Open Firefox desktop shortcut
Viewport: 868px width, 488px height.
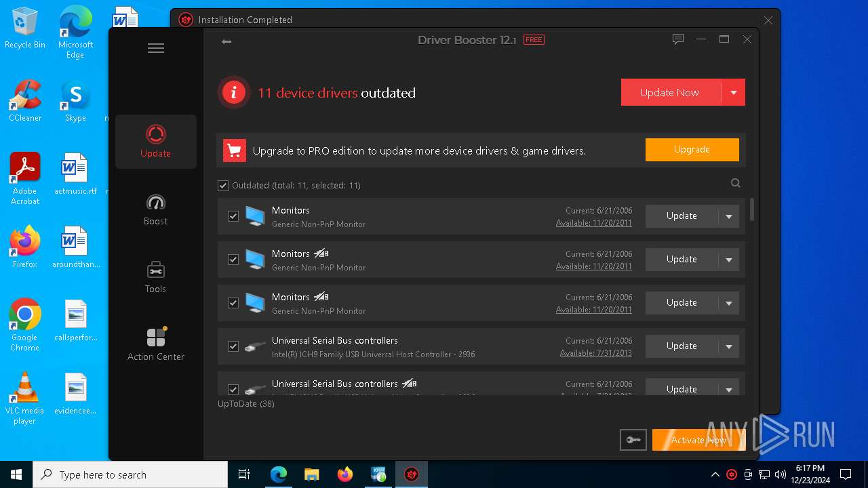[x=25, y=247]
